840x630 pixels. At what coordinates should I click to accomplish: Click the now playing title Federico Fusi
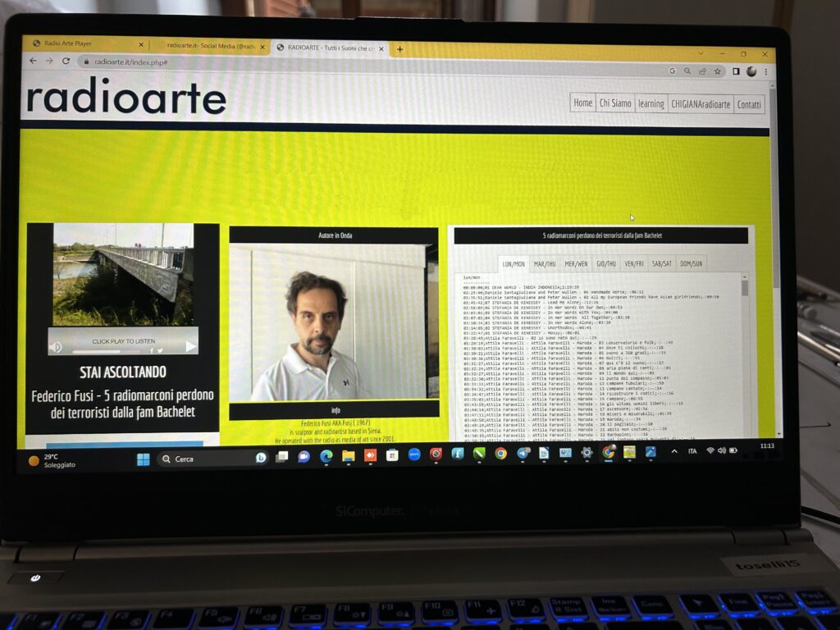tap(123, 404)
